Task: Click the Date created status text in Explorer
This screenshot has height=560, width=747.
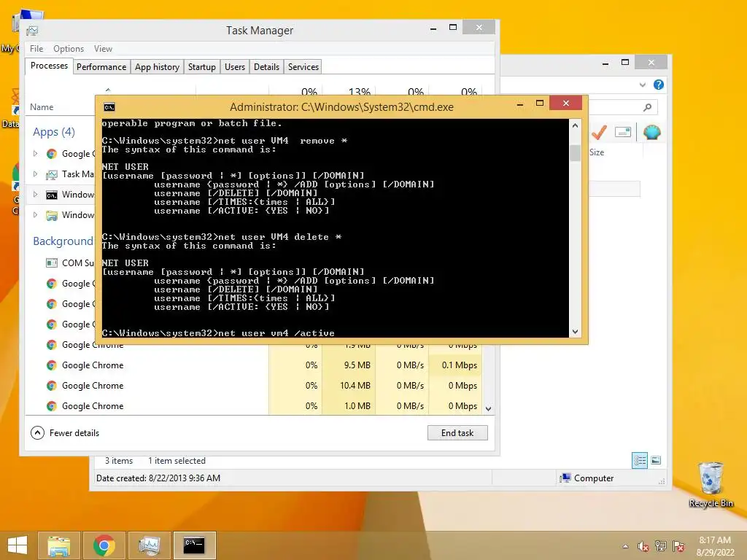Action: [x=158, y=478]
